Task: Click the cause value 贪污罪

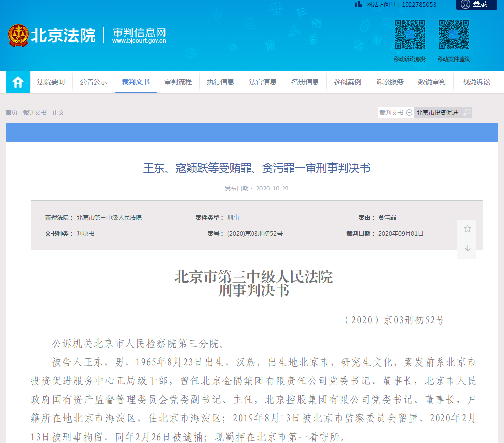Action: pos(387,218)
